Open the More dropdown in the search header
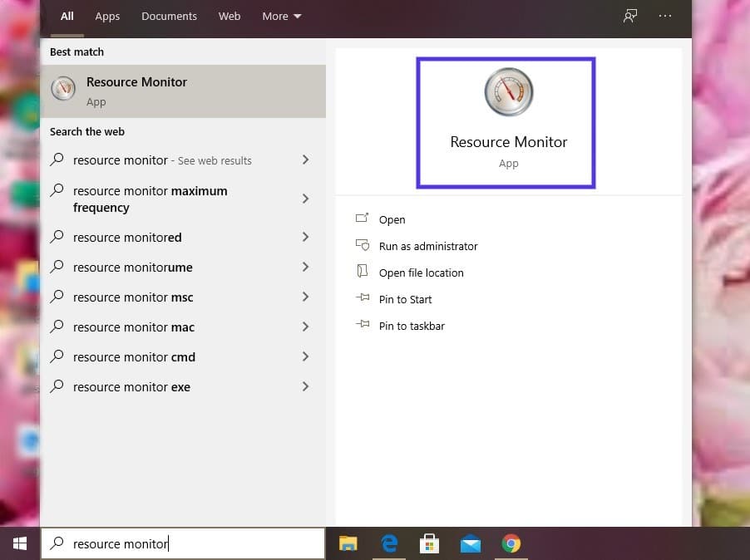Image resolution: width=750 pixels, height=560 pixels. pyautogui.click(x=281, y=15)
